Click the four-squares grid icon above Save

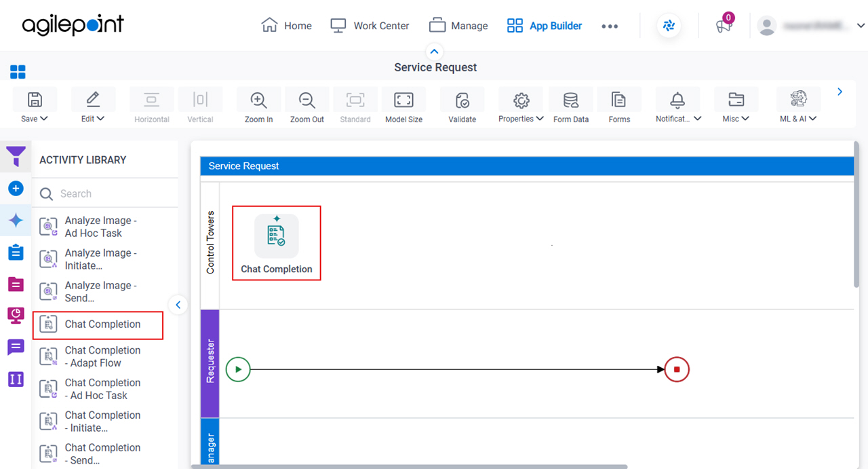(x=18, y=72)
